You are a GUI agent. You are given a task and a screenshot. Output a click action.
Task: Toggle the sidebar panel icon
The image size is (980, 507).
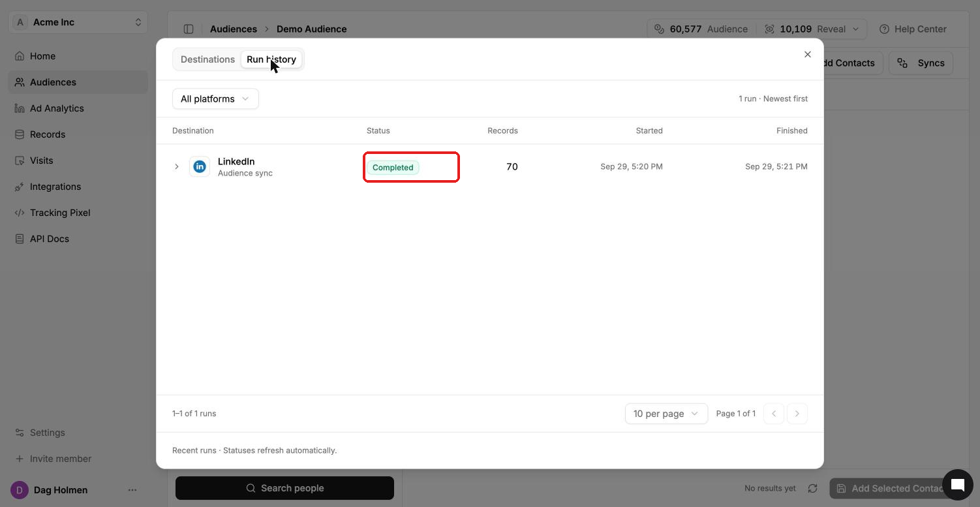coord(189,29)
